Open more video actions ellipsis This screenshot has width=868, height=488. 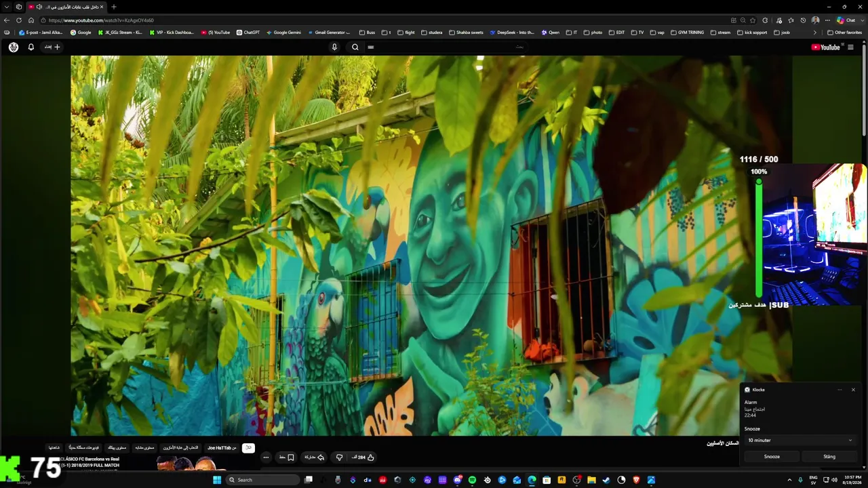pos(266,457)
